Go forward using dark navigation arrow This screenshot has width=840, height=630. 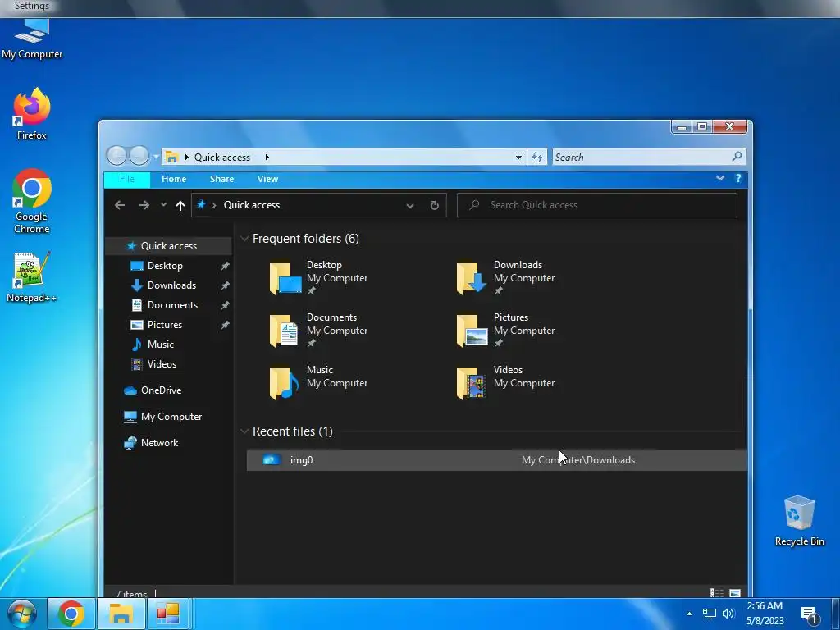[144, 205]
